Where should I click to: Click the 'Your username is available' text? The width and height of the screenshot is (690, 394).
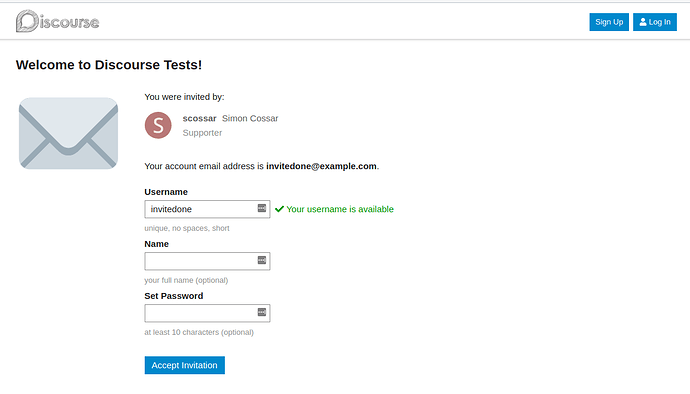(x=340, y=209)
